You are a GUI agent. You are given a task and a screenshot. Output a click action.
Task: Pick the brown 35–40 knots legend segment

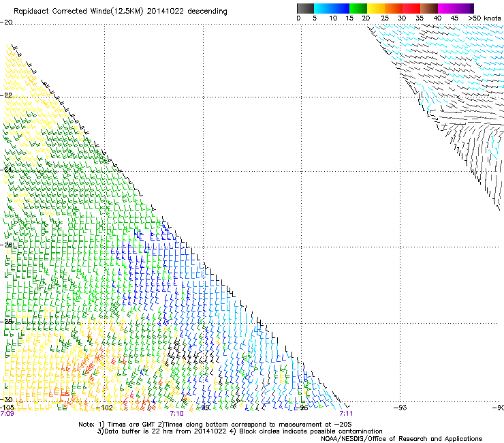point(429,8)
